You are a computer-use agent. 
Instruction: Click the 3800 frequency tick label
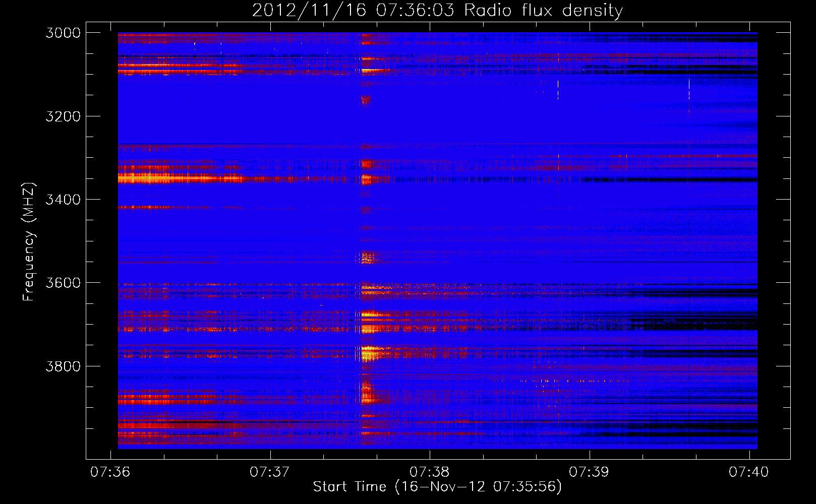pyautogui.click(x=63, y=366)
